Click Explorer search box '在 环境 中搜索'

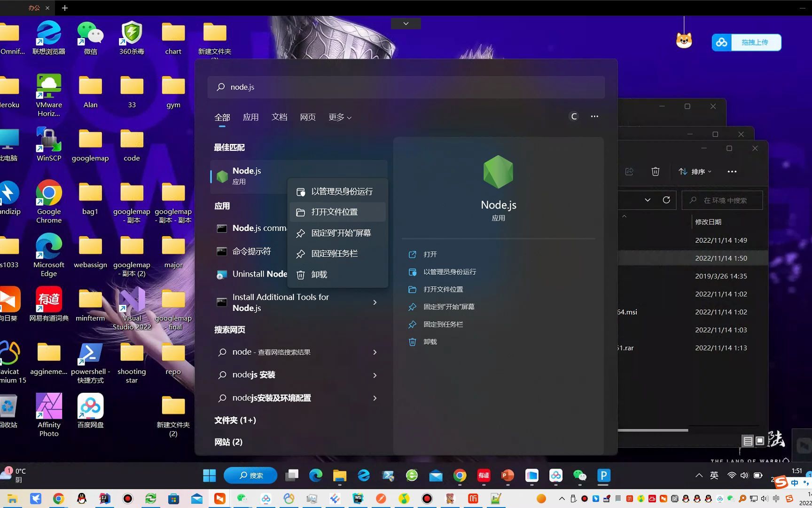coord(722,200)
